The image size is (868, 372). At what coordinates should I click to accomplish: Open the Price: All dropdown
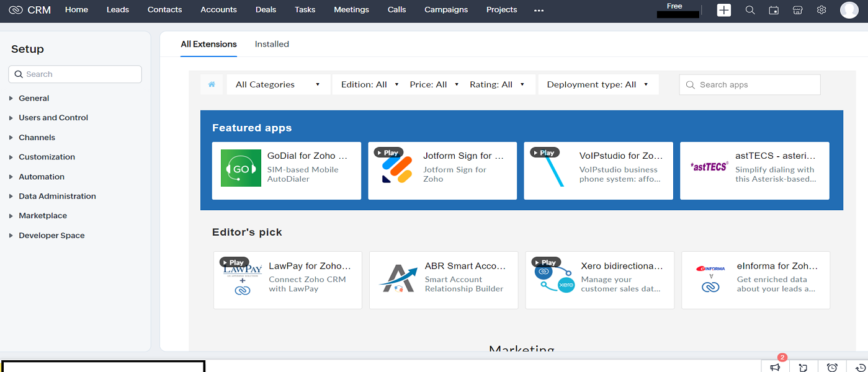pos(434,84)
